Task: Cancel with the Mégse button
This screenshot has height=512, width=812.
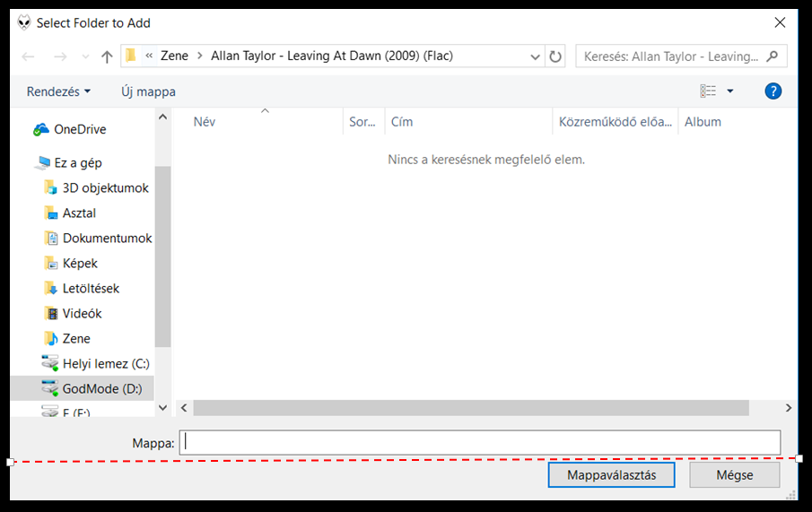Action: (x=734, y=475)
